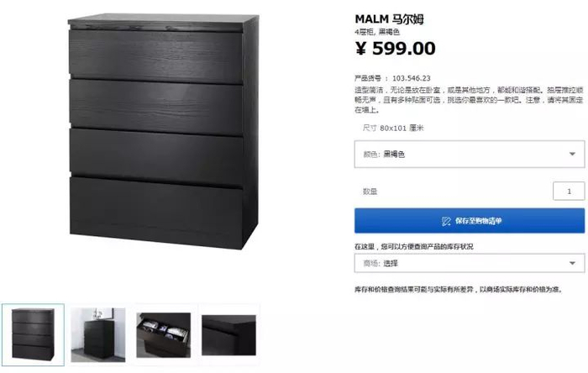Click the 数量 quantity input field

(x=569, y=192)
